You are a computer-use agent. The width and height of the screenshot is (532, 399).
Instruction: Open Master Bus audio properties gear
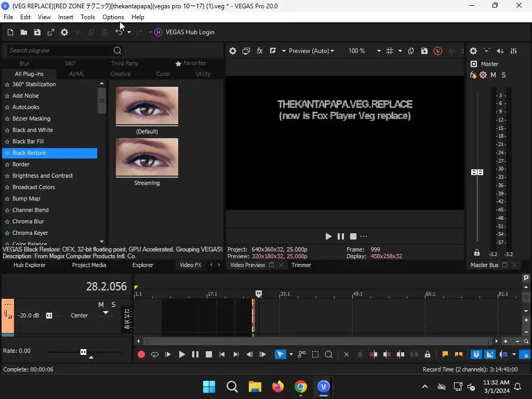[473, 51]
